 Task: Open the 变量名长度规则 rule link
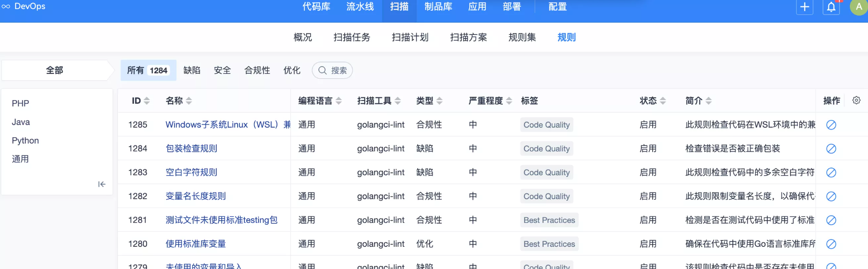pos(195,196)
